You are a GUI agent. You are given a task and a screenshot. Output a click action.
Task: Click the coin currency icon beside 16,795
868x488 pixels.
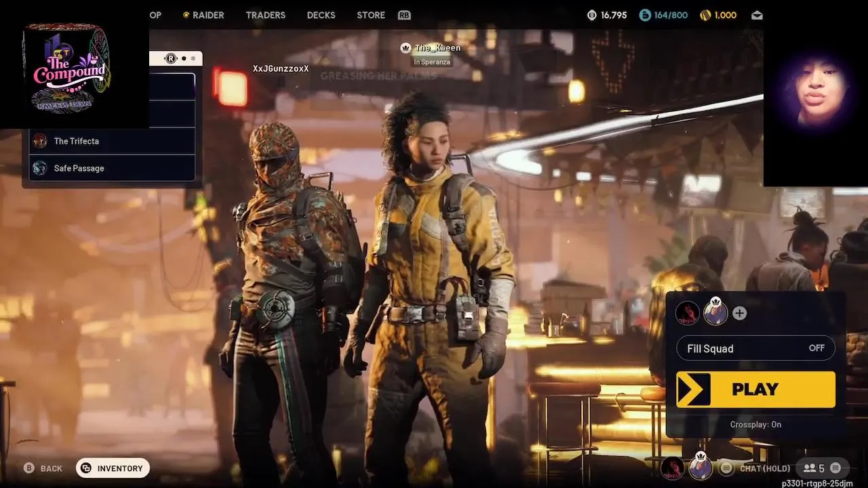(592, 15)
